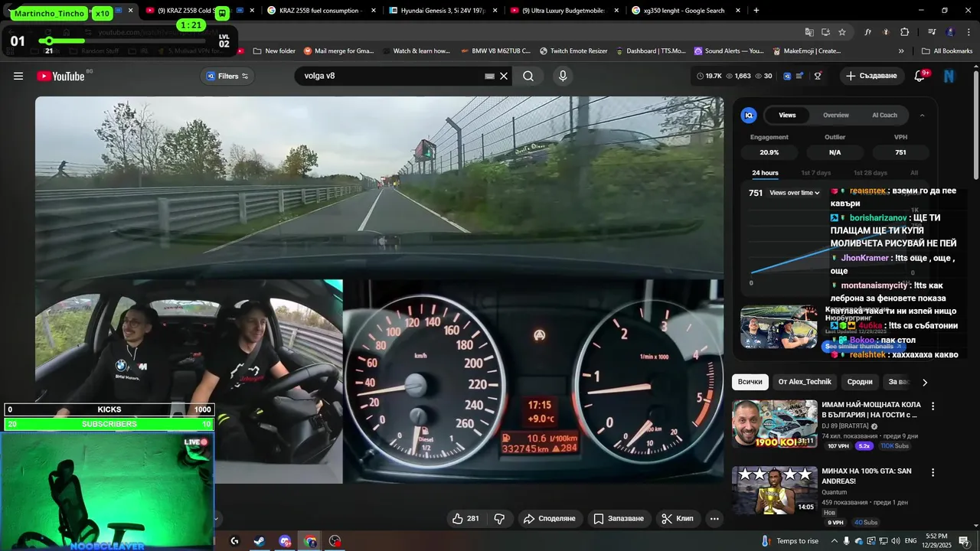Open Chrome extensions puzzle icon

point(905,32)
